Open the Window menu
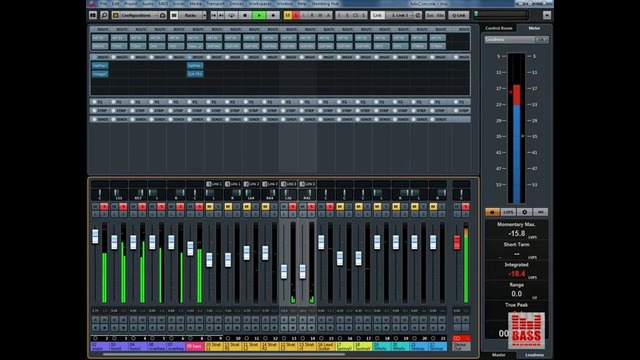This screenshot has width=640, height=360. tap(284, 3)
